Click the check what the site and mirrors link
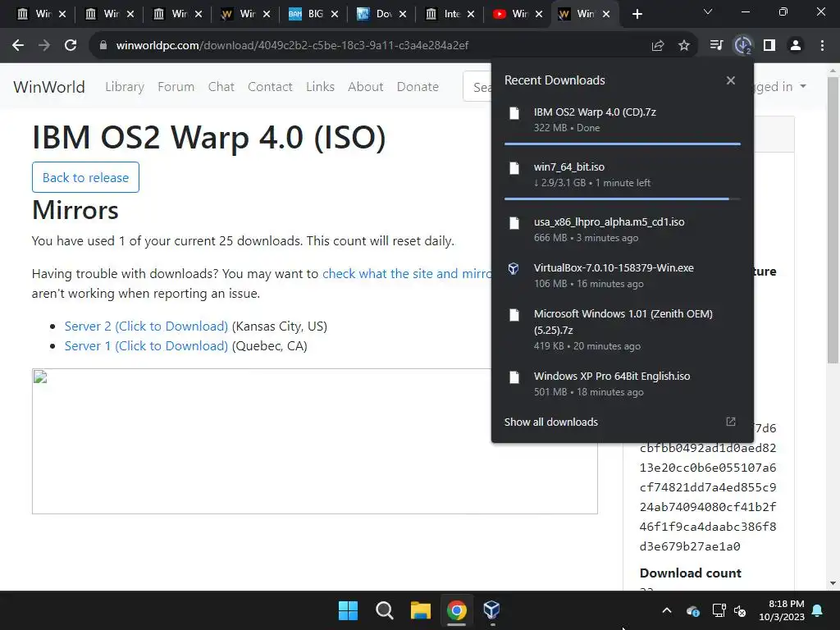840x630 pixels. (x=407, y=274)
